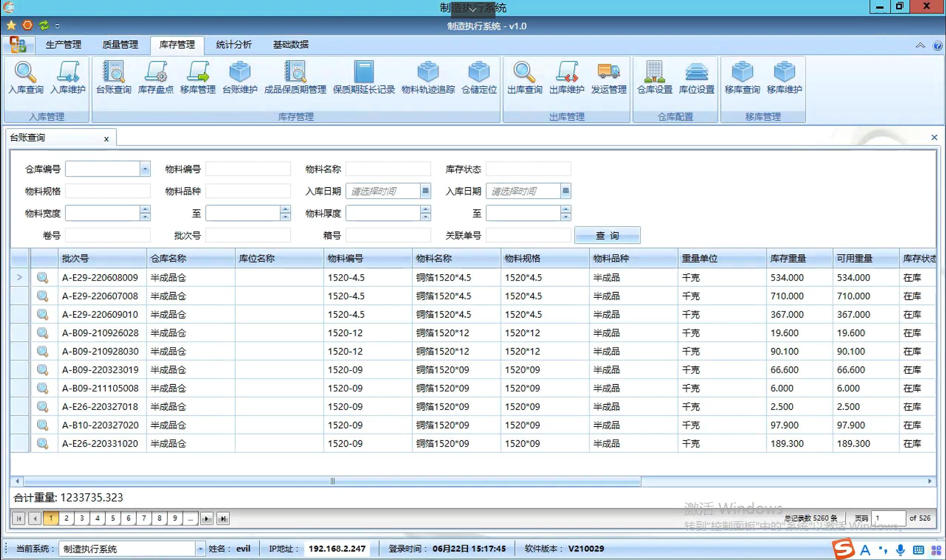Increase 物料宽度 spinner value
This screenshot has width=946, height=560.
click(x=145, y=209)
